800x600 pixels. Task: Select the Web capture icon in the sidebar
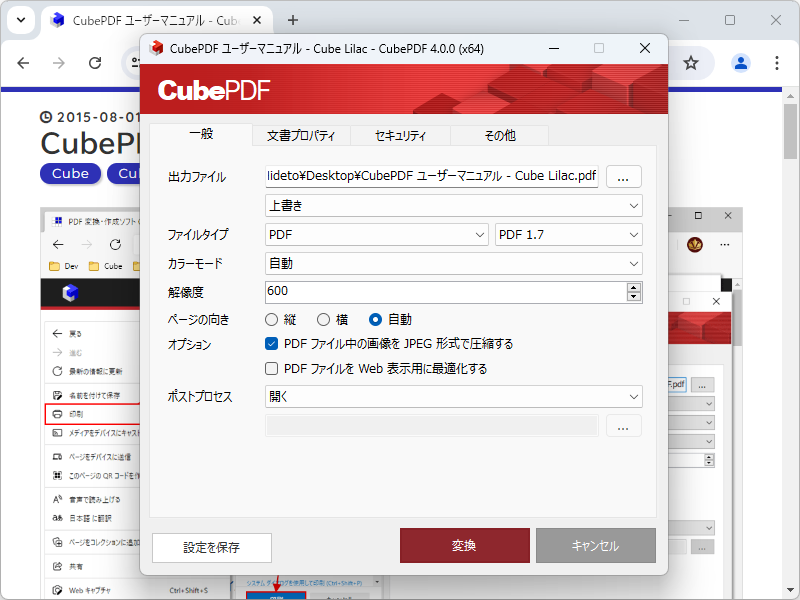pos(56,589)
